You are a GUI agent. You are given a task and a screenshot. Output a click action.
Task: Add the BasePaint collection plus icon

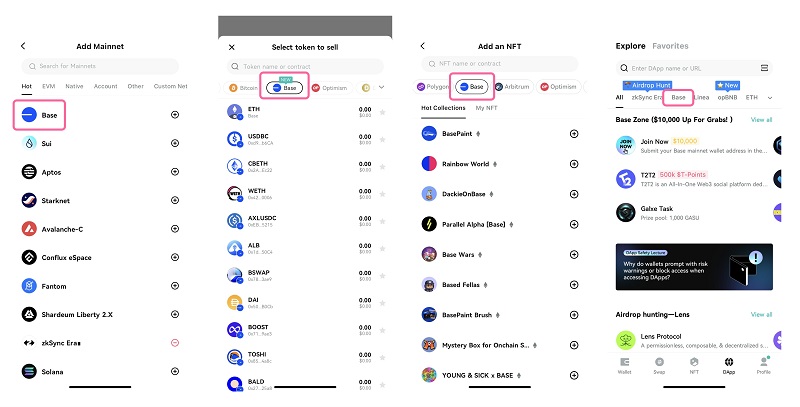(x=574, y=134)
